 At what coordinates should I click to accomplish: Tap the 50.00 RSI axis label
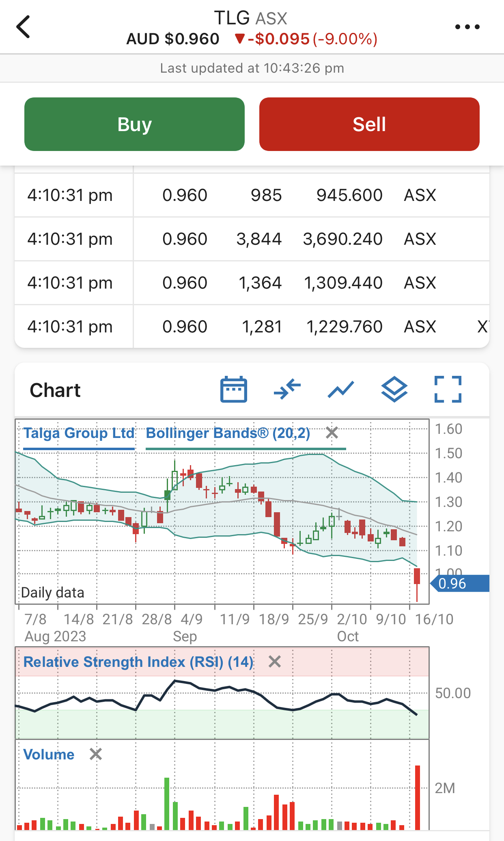[453, 693]
